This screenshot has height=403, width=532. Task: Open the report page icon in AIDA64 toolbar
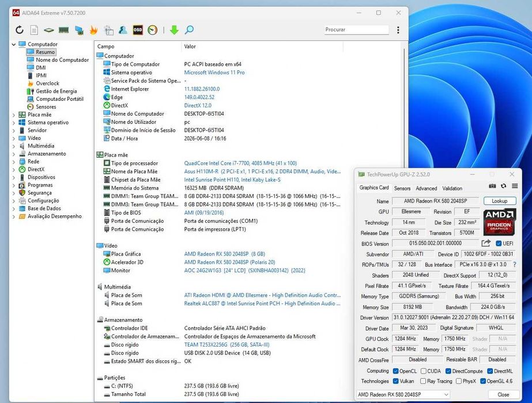(x=34, y=30)
